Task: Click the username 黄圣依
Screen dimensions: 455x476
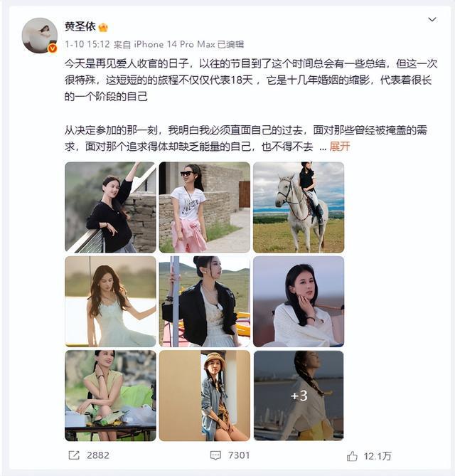Action: tap(80, 27)
